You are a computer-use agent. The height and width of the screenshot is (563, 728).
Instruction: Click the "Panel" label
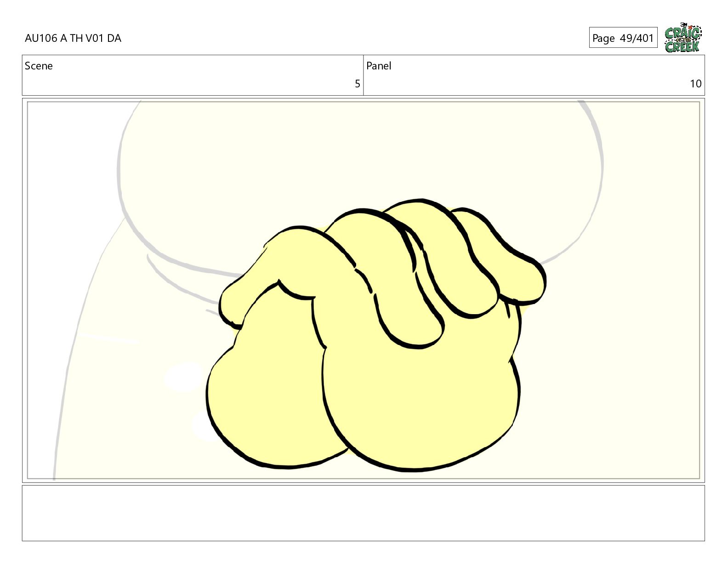pos(379,66)
